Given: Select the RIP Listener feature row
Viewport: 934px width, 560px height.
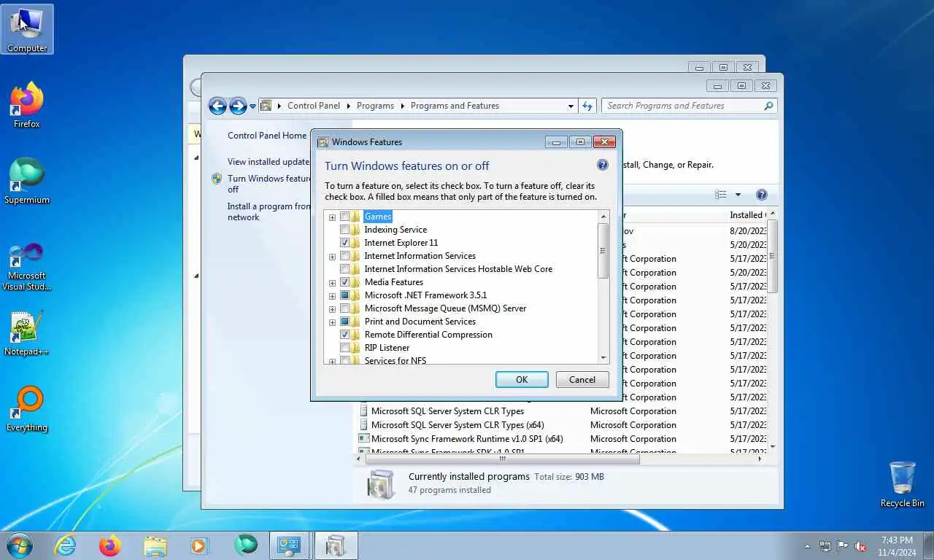Looking at the screenshot, I should tap(387, 348).
